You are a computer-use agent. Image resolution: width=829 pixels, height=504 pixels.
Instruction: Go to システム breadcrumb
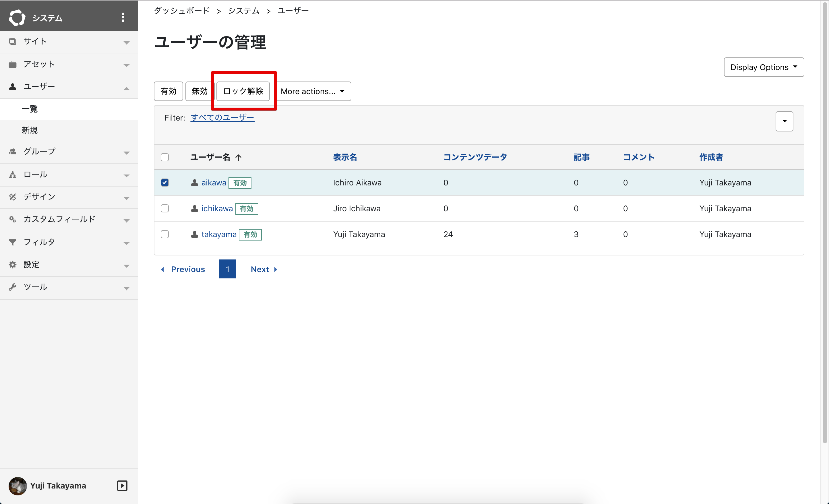(244, 11)
